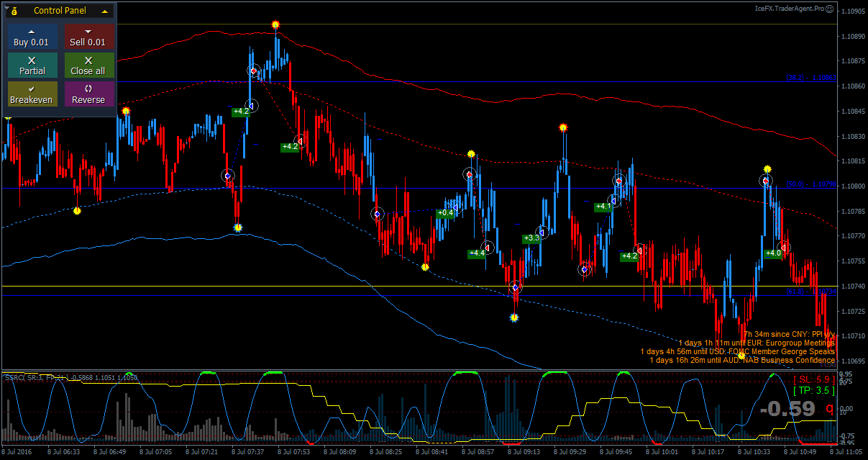The height and width of the screenshot is (460, 868).
Task: Click the FOMC Member George Speaks line
Action: click(738, 351)
